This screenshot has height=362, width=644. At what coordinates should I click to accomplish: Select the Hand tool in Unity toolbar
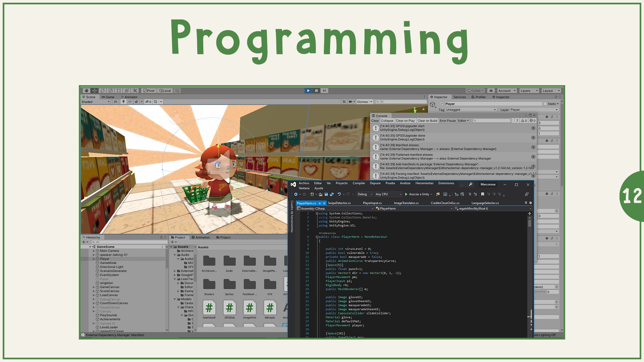click(87, 90)
